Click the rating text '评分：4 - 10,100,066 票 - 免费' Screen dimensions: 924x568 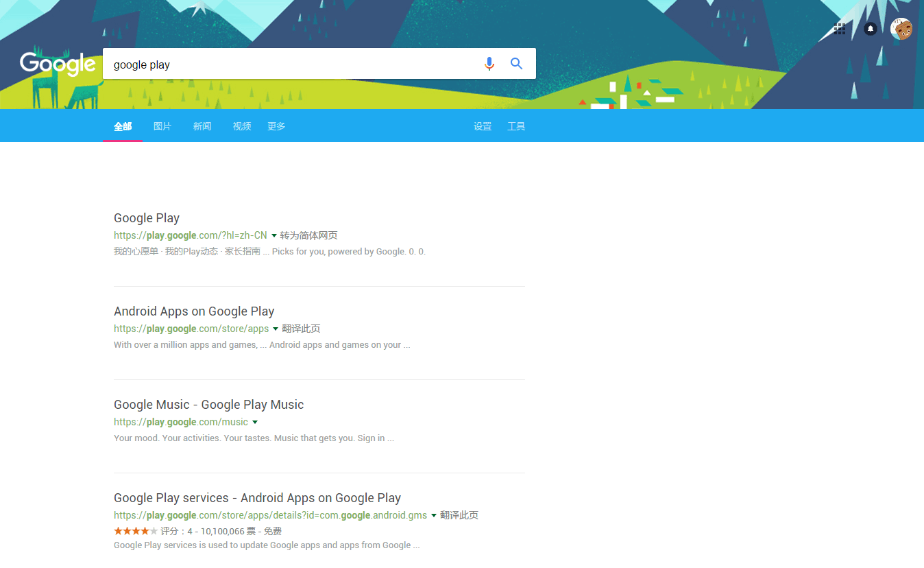(221, 531)
